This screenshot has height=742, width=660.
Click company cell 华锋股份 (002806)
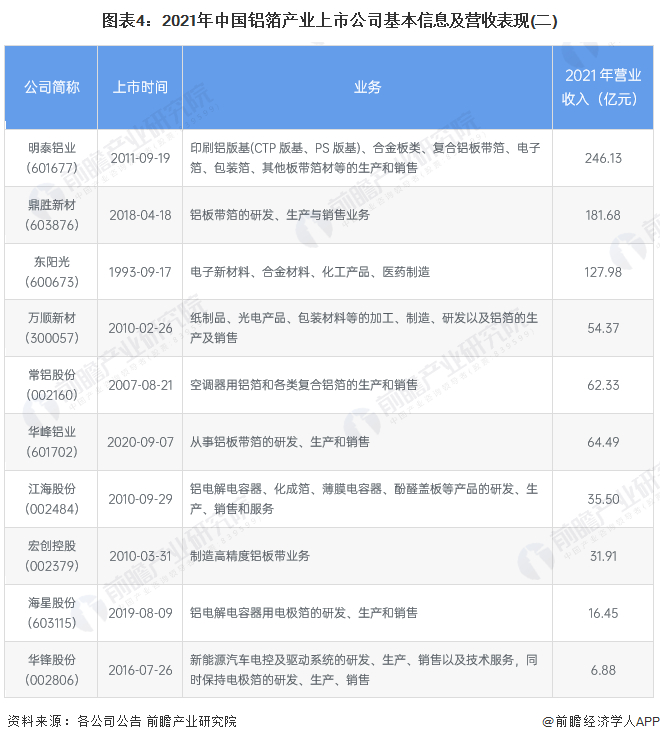pyautogui.click(x=52, y=670)
